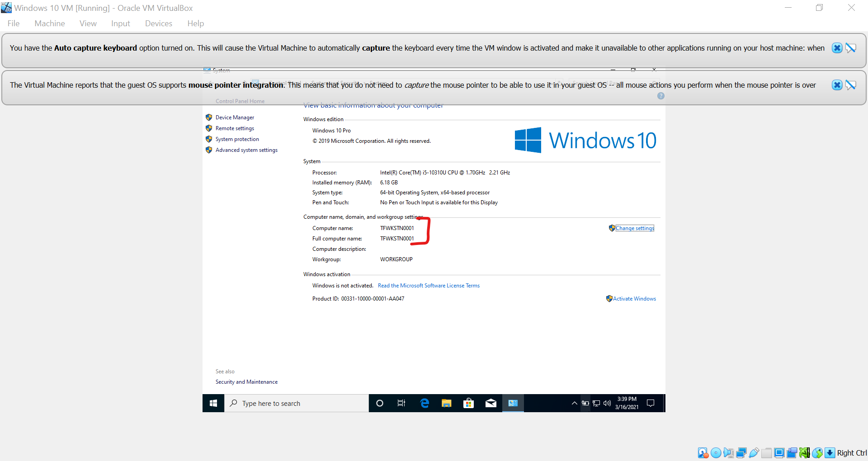
Task: Launch Microsoft Edge from taskbar
Action: tap(424, 403)
